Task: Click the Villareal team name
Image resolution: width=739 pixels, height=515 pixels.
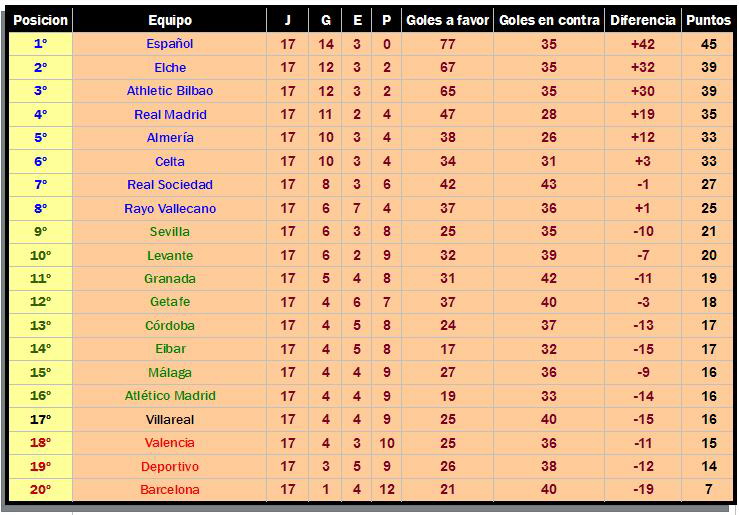Action: (x=170, y=419)
